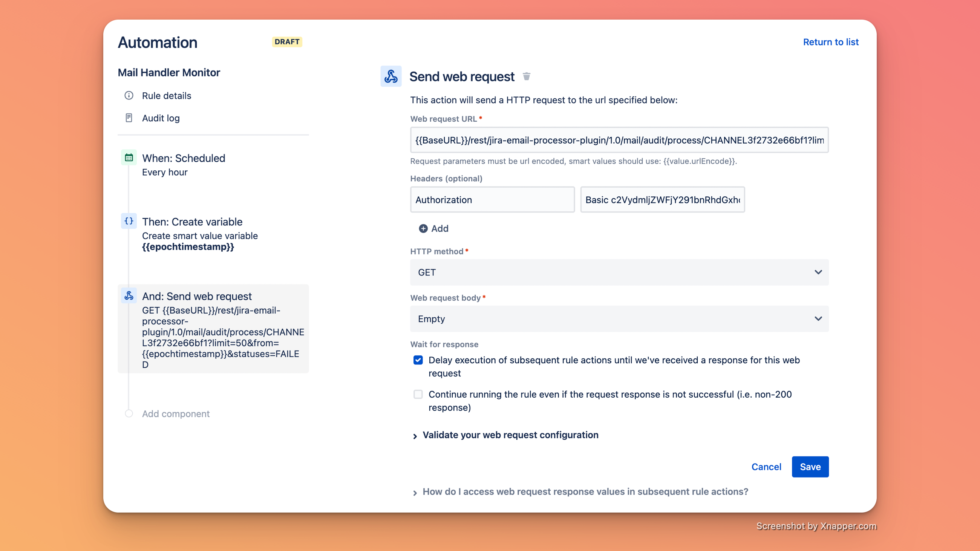Click the curly braces icon for Create variable
Viewport: 980px width, 551px height.
point(129,221)
